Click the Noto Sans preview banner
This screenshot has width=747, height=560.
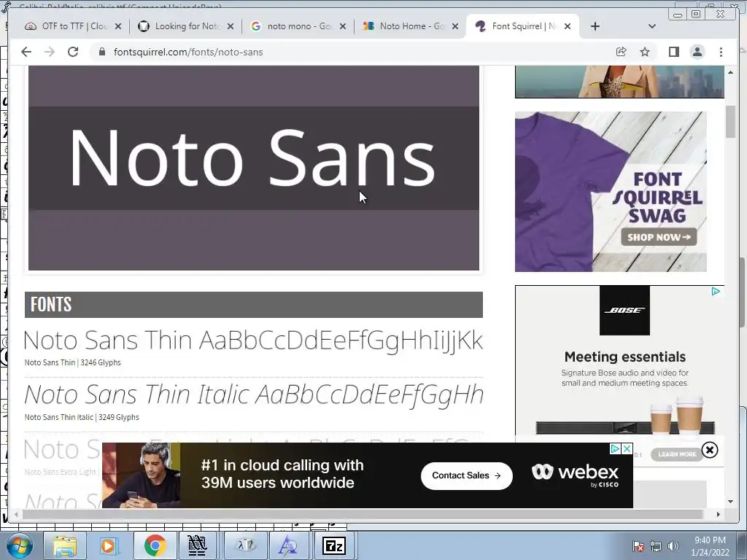click(x=253, y=168)
